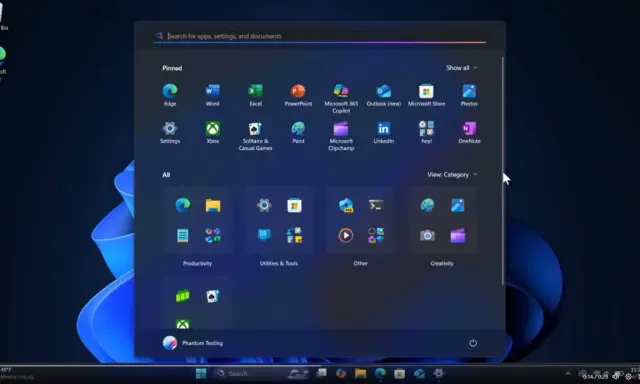Screen dimensions: 640x384
Task: Open File Explorer in Productivity category
Action: coord(213,205)
